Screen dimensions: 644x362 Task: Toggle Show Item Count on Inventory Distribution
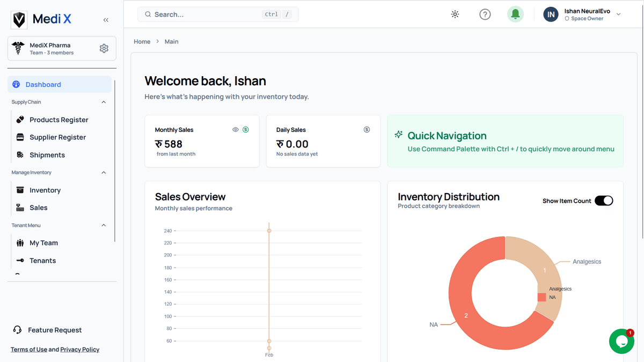pyautogui.click(x=604, y=200)
